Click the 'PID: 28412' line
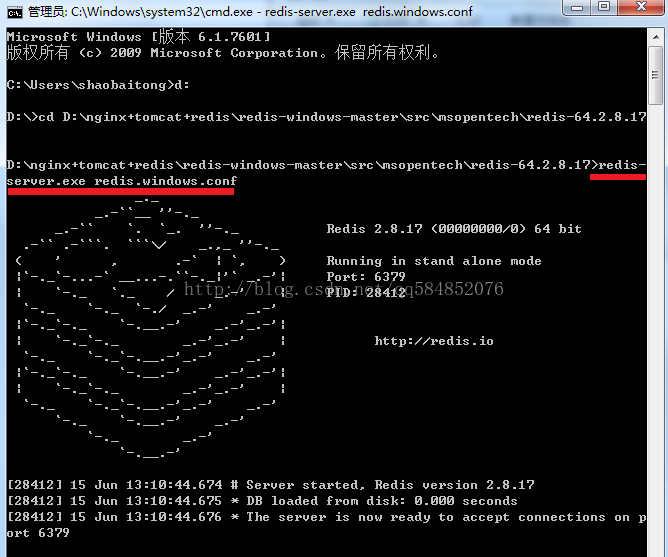 [x=366, y=293]
